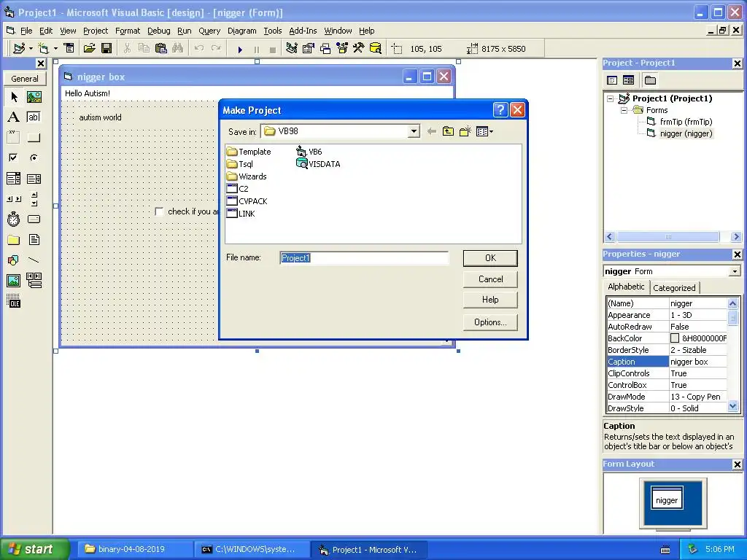This screenshot has height=560, width=747.
Task: Open the Menu Editor from toolbar
Action: (69, 48)
